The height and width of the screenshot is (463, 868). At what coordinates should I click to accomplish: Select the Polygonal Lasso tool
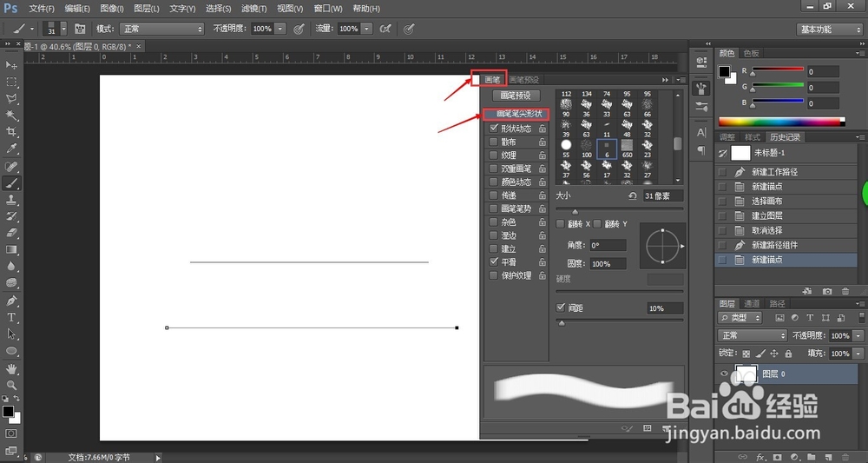[11, 98]
